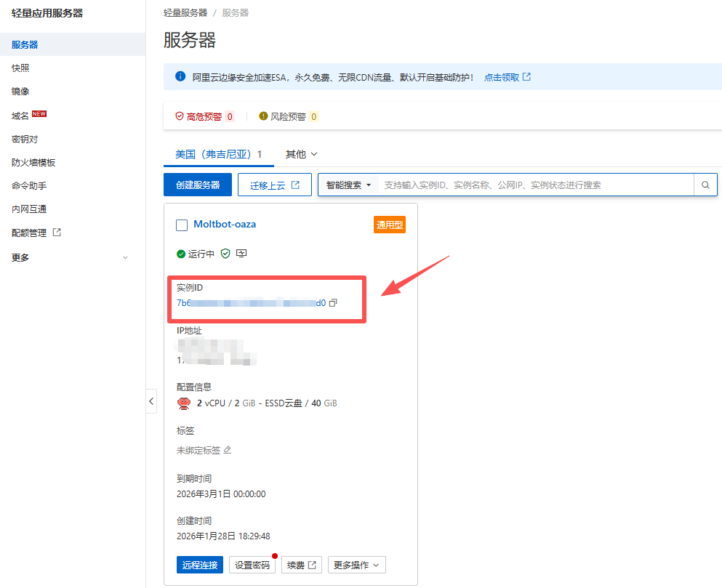The width and height of the screenshot is (722, 588).
Task: Click the security shield icon beside running status
Action: (225, 254)
